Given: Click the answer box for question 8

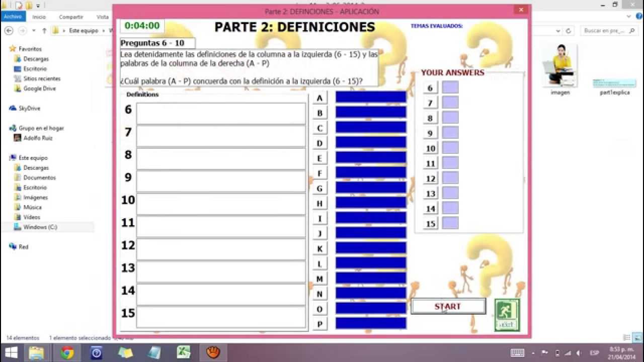Looking at the screenshot, I should (450, 118).
